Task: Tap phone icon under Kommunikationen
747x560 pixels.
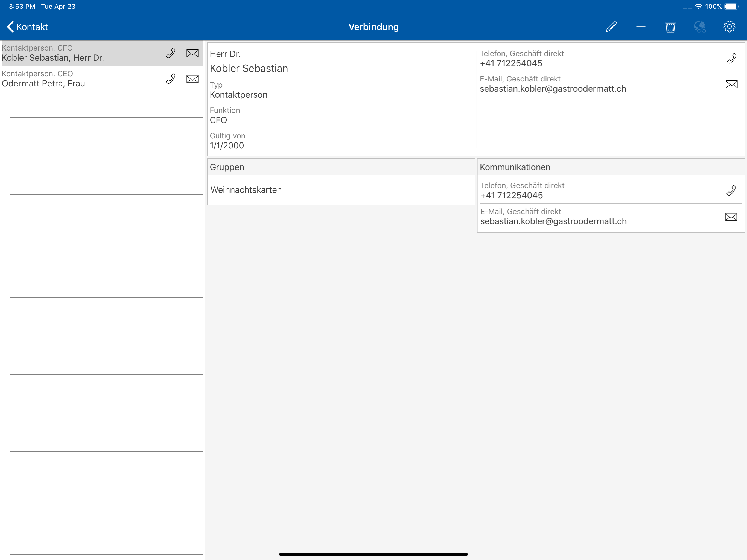Action: [x=731, y=191]
